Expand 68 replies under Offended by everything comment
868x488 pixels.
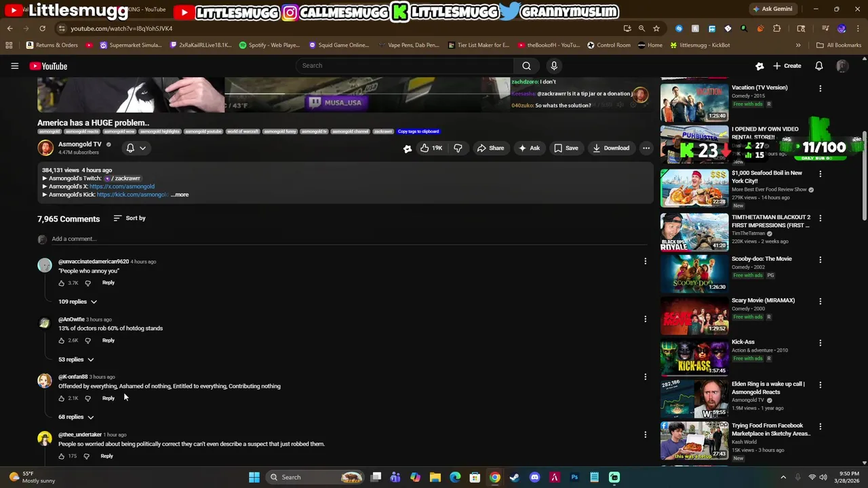click(x=75, y=417)
